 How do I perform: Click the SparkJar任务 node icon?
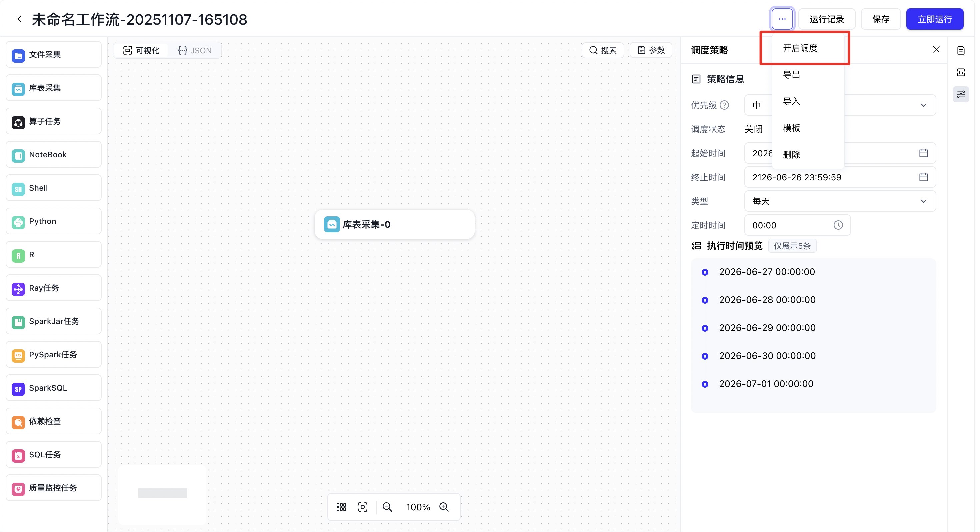pos(18,323)
